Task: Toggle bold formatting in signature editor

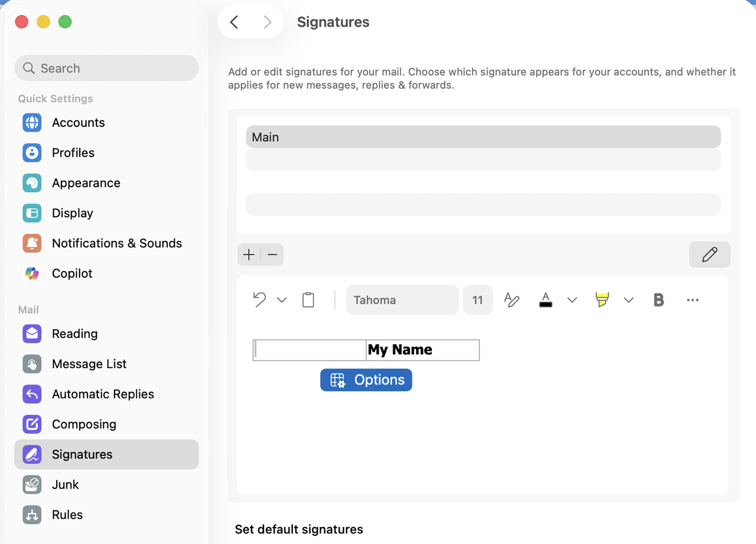Action: pos(659,300)
